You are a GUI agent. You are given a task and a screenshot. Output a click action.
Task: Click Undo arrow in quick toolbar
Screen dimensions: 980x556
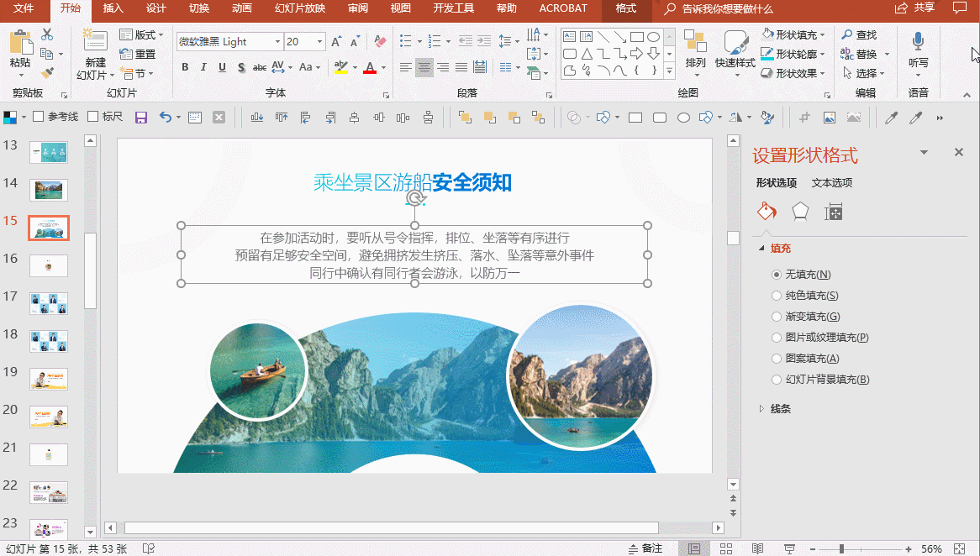(165, 118)
